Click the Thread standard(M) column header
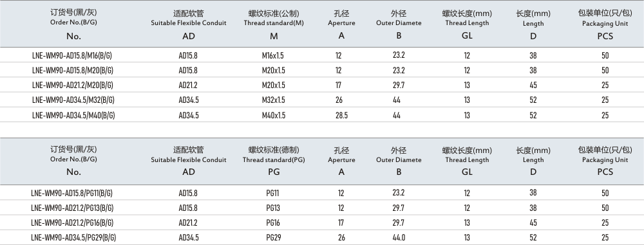The height and width of the screenshot is (245, 644). click(274, 24)
